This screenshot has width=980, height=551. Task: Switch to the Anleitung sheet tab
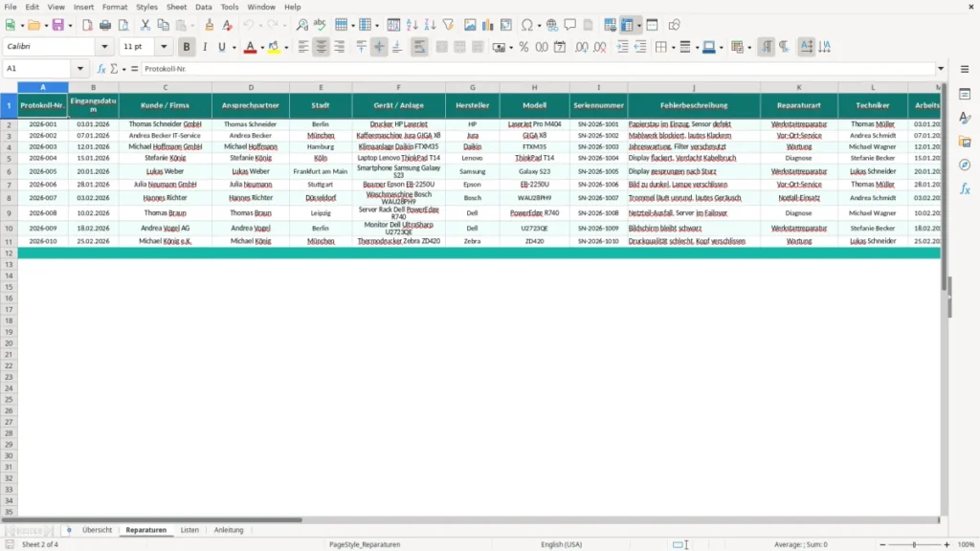229,530
